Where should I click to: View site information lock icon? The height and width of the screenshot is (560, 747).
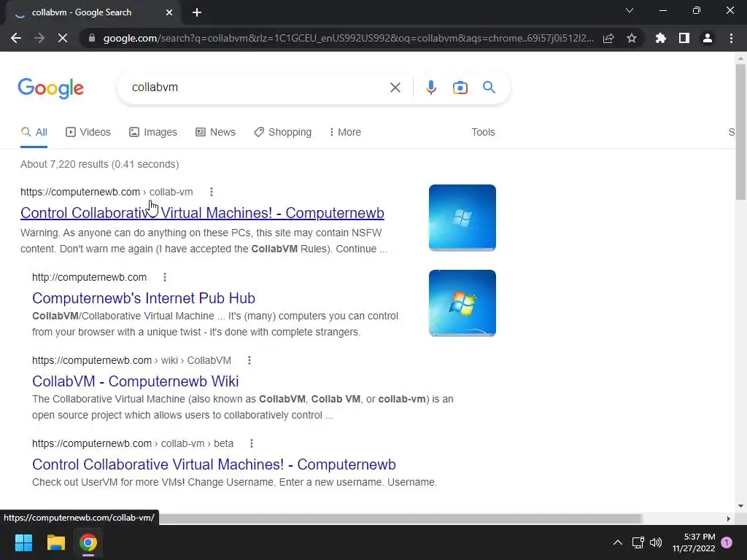[x=92, y=38]
